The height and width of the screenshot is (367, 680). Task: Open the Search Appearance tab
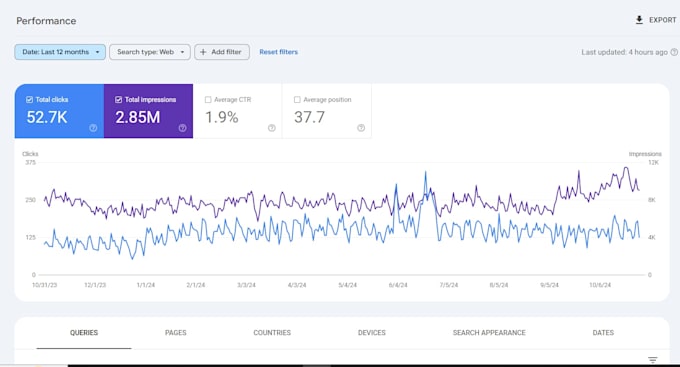[x=489, y=333]
